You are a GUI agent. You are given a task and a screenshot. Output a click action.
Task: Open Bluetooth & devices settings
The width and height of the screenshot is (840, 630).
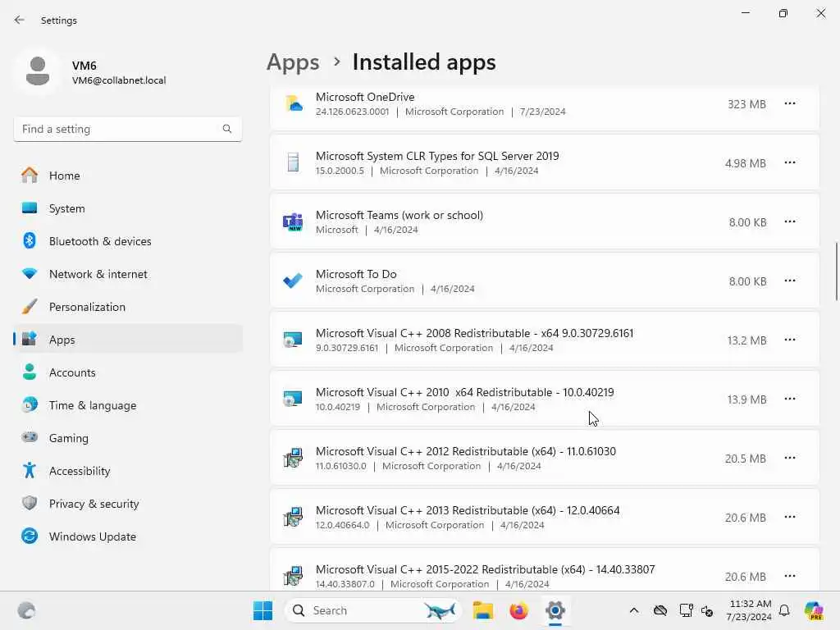click(x=127, y=241)
